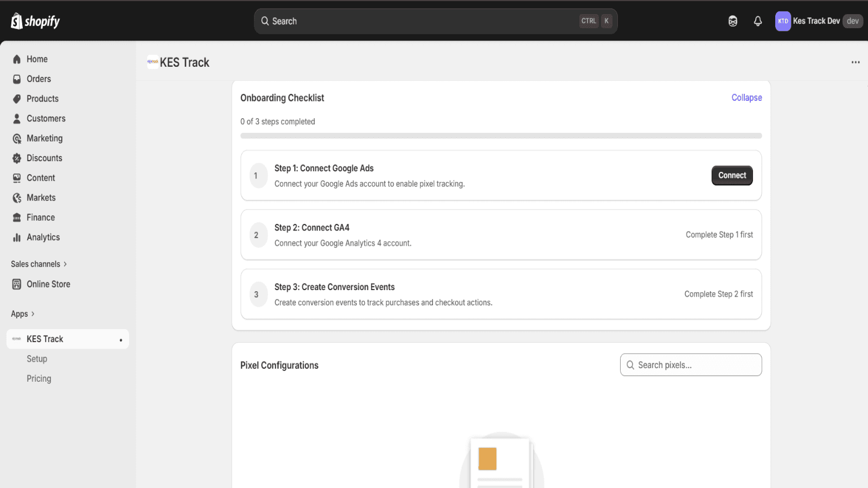Click the onboarding progress bar
The height and width of the screenshot is (488, 868).
point(501,136)
